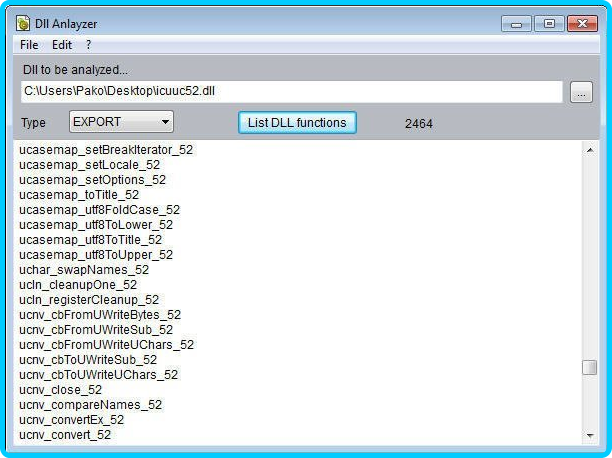Screen dimensions: 612x458
Task: Click the 2464 function count value
Action: [x=418, y=124]
